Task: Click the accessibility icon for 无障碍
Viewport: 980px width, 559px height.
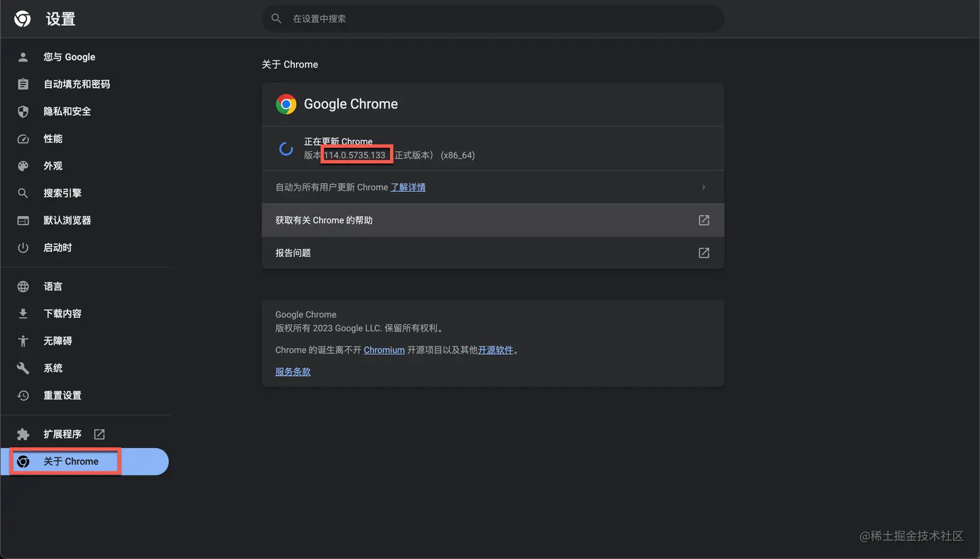Action: point(23,341)
